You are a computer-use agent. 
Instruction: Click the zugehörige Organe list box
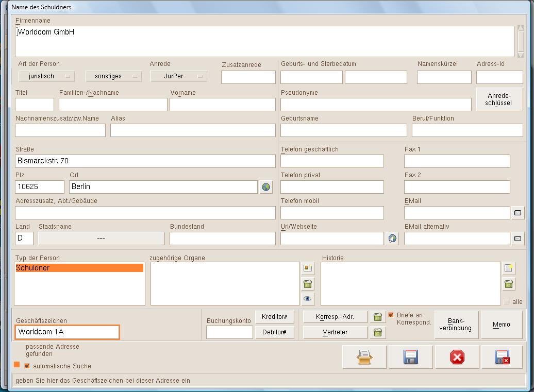225,283
